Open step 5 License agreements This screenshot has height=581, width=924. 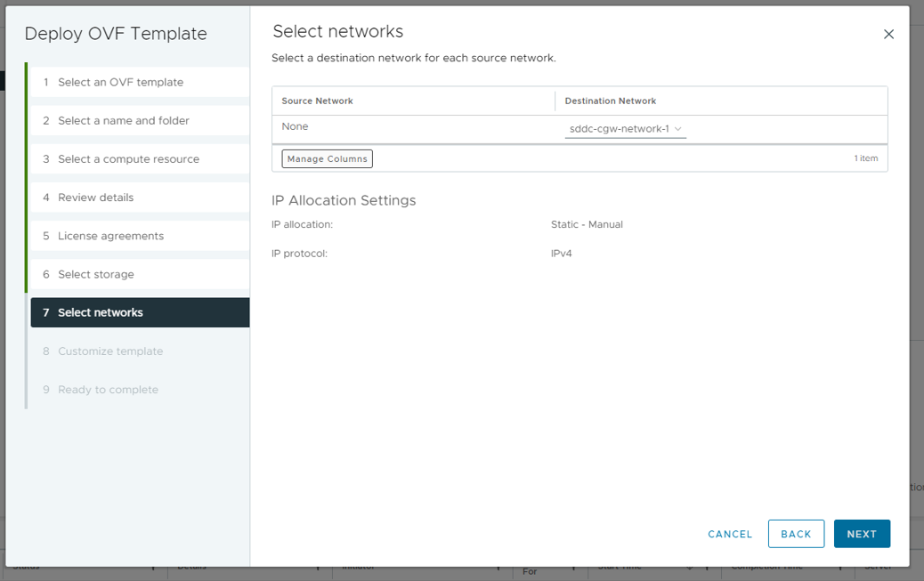pos(110,236)
